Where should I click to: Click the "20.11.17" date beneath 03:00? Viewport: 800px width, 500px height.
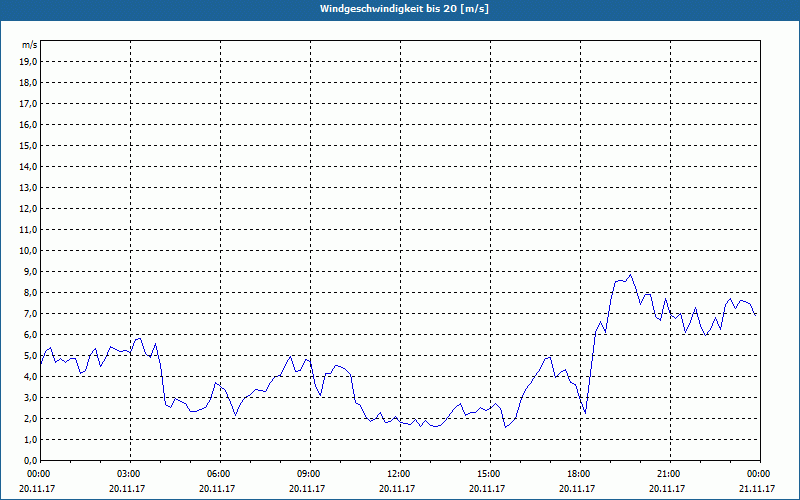(x=127, y=488)
